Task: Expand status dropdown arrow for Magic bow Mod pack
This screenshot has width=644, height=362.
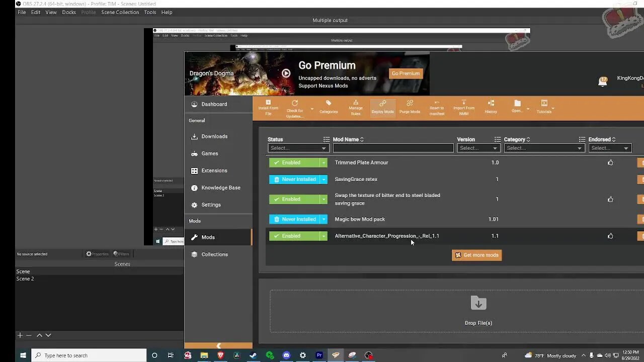Action: pyautogui.click(x=324, y=219)
